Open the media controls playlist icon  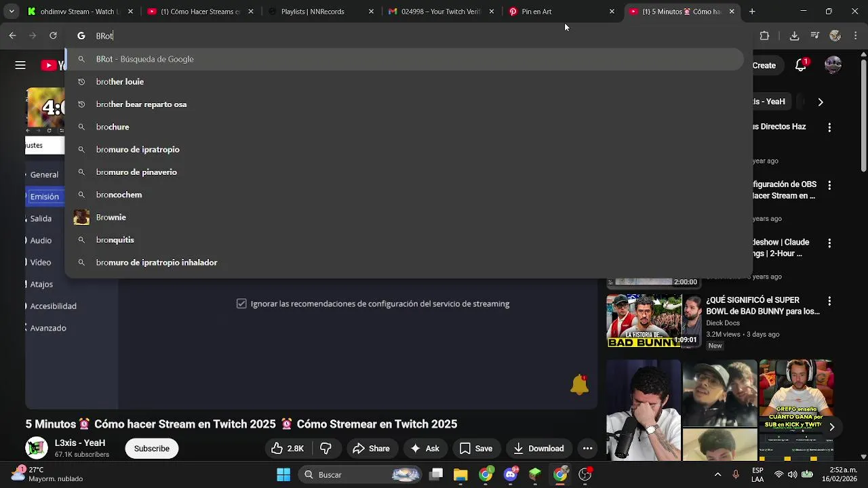tap(815, 36)
